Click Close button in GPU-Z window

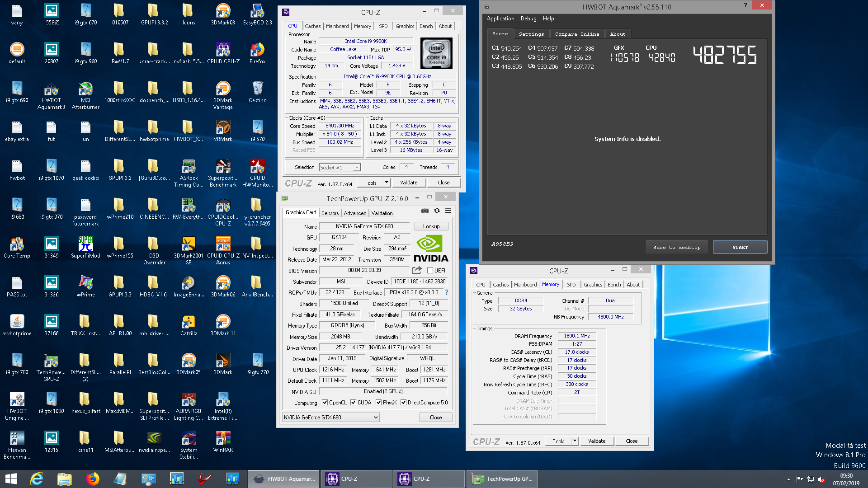(x=436, y=418)
